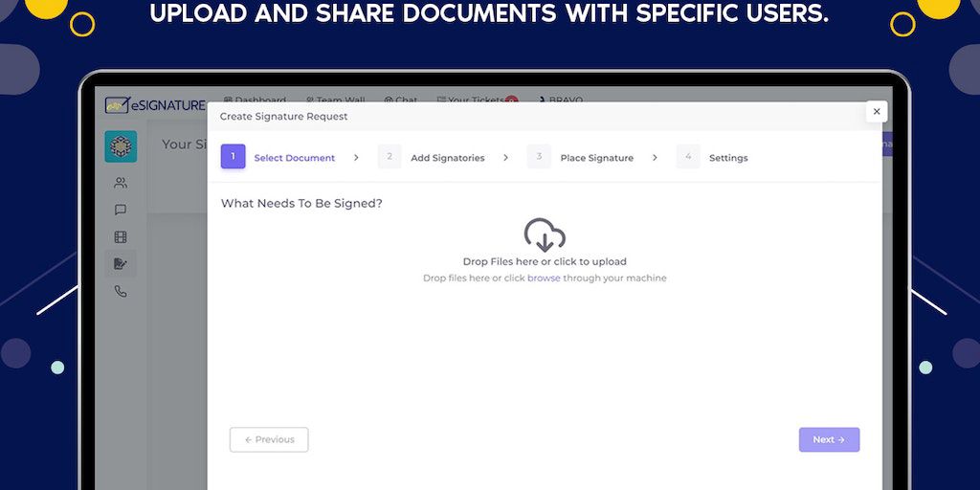The image size is (980, 490).
Task: Click the step 2 number badge
Action: pyautogui.click(x=390, y=156)
